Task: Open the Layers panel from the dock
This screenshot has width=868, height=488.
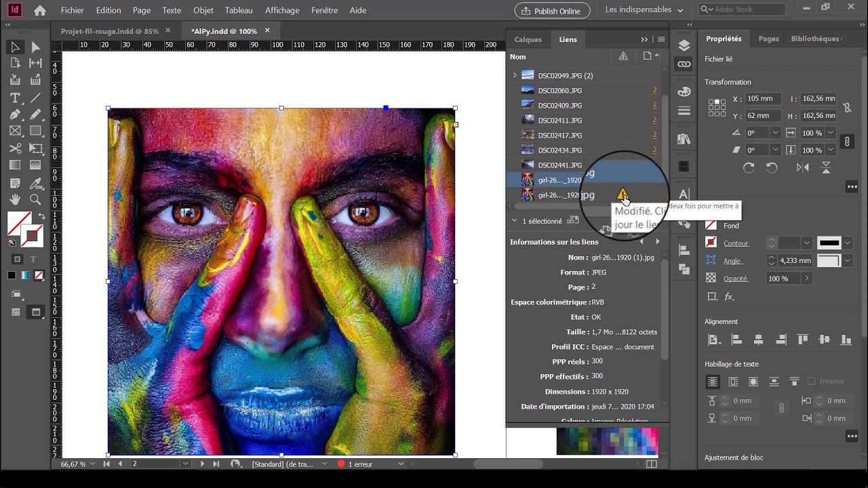Action: click(684, 46)
